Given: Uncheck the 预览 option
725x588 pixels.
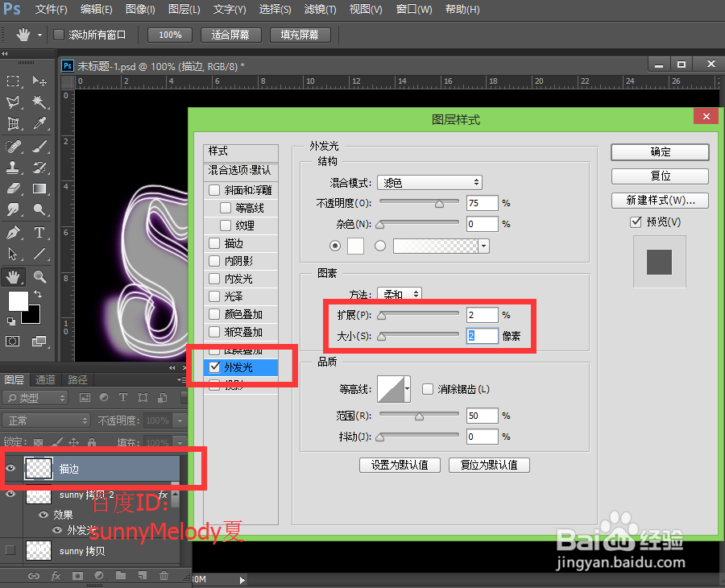Looking at the screenshot, I should 636,222.
